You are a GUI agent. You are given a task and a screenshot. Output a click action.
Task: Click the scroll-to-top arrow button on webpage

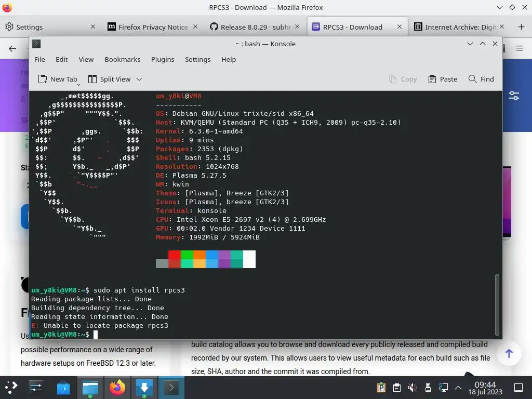pos(509,353)
